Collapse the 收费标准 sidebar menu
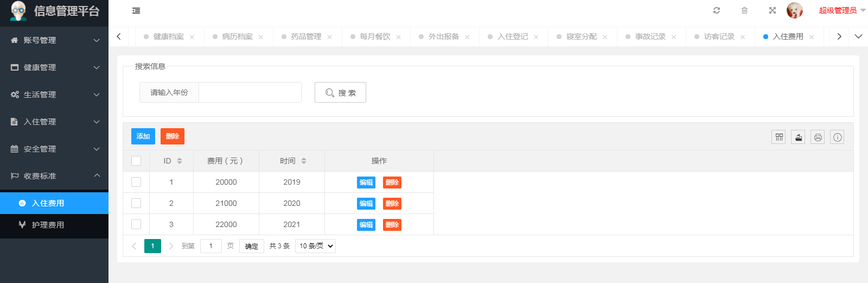 tap(54, 176)
